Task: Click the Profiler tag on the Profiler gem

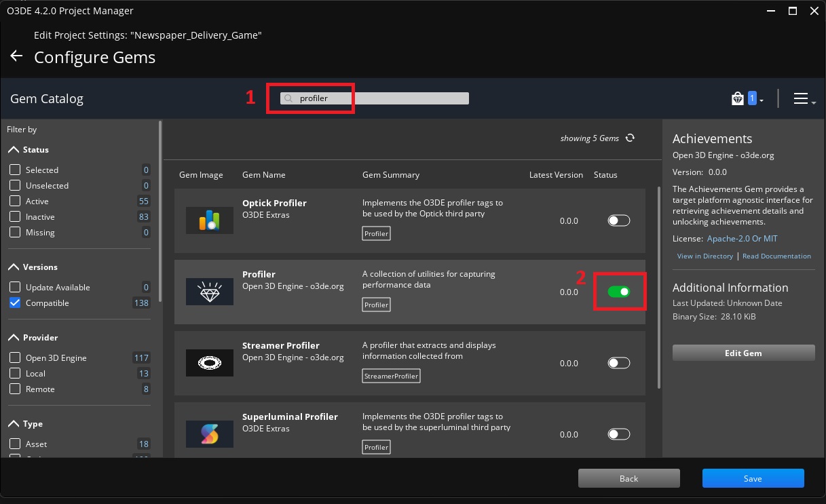Action: click(377, 305)
